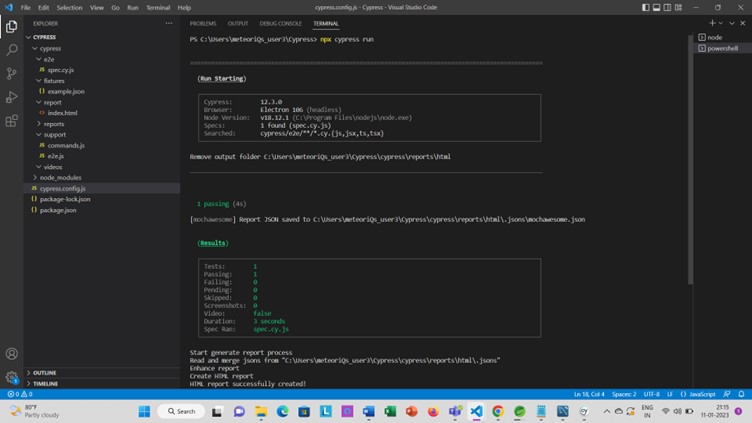752x423 pixels.
Task: Toggle secondary side bar visibility
Action: tap(667, 7)
